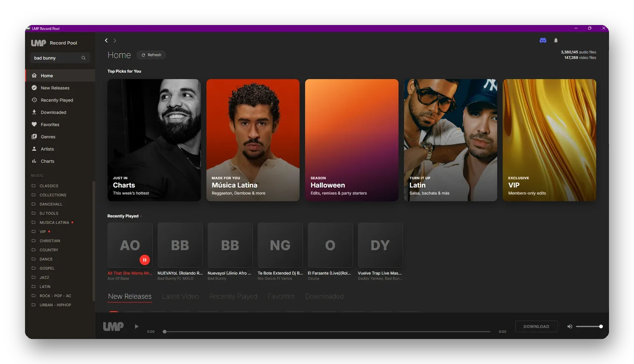Switch to the New Releases tab
The image size is (634, 364).
click(x=130, y=296)
